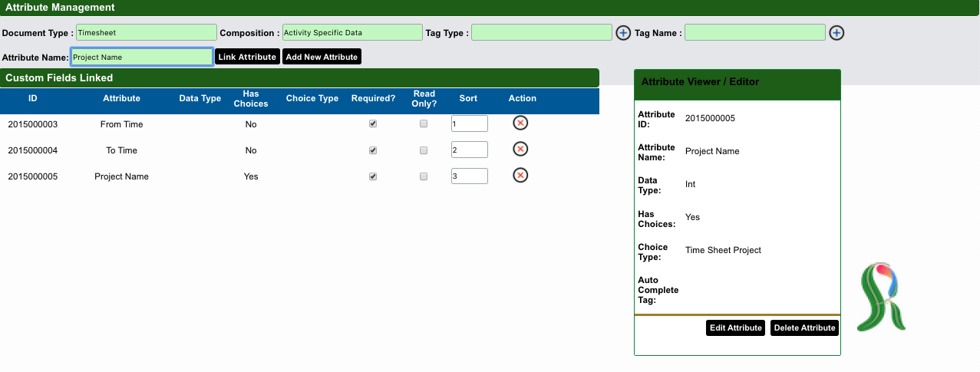Screen dimensions: 980x372
Task: Select ID 2015000005 in the table
Action: 33,176
